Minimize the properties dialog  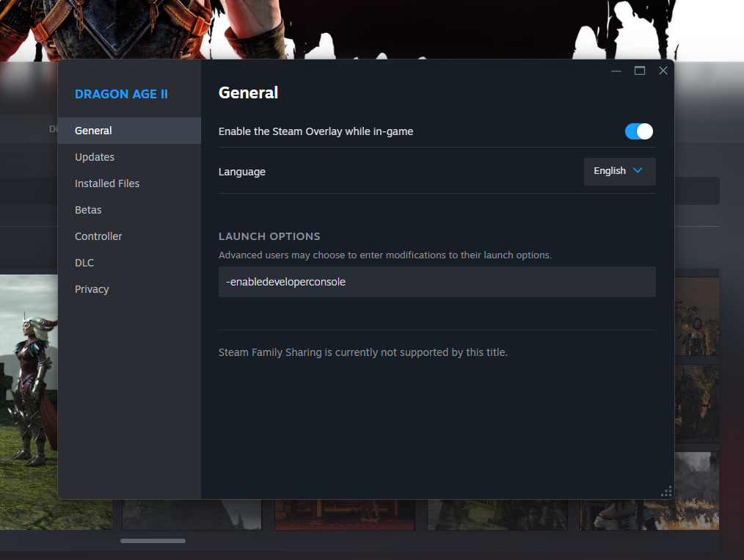(x=616, y=71)
